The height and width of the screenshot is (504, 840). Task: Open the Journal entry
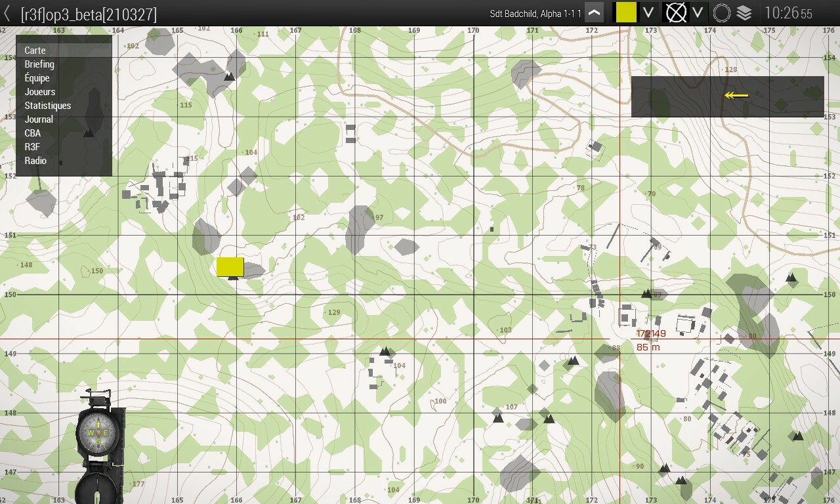pyautogui.click(x=39, y=119)
